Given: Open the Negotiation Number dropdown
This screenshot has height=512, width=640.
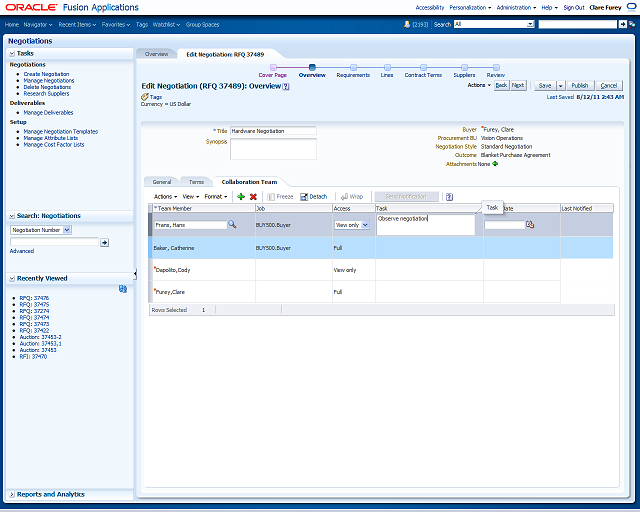Looking at the screenshot, I should coord(67,230).
